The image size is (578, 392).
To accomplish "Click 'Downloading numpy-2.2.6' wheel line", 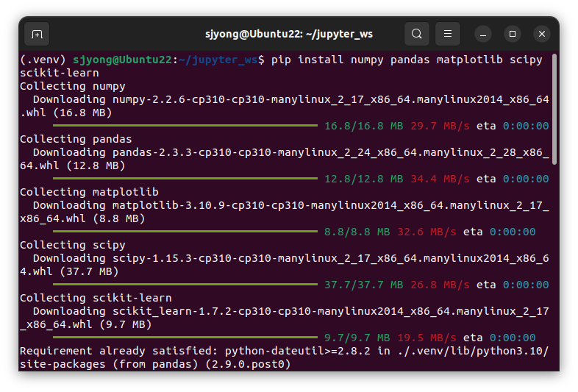I will (x=291, y=99).
